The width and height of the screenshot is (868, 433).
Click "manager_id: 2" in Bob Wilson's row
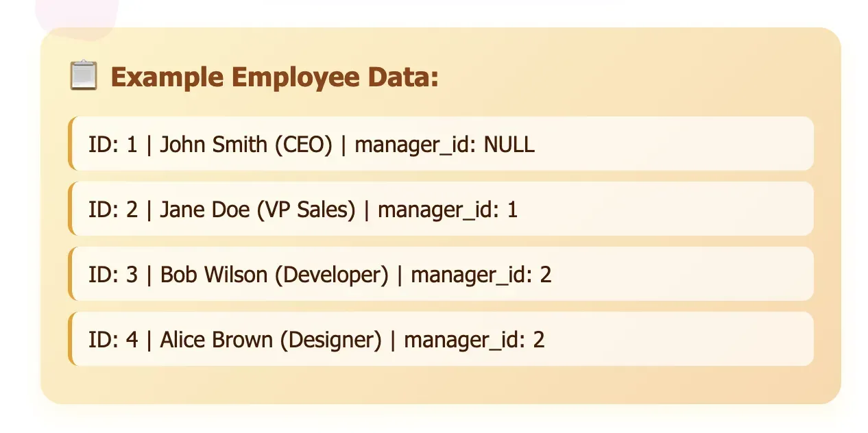tap(481, 275)
